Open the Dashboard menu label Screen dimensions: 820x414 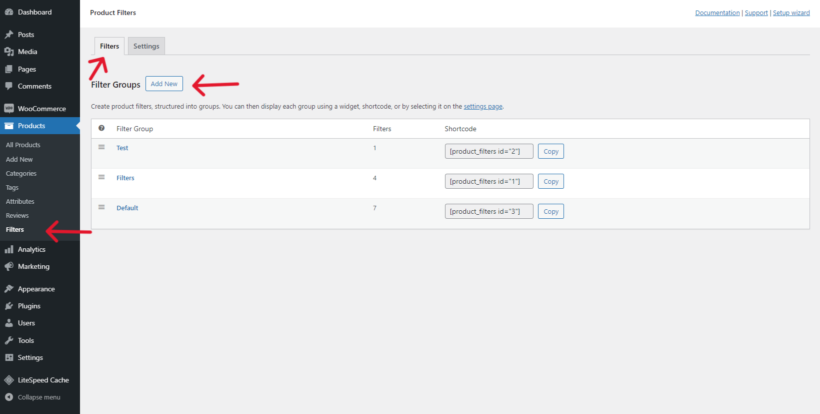[x=35, y=12]
